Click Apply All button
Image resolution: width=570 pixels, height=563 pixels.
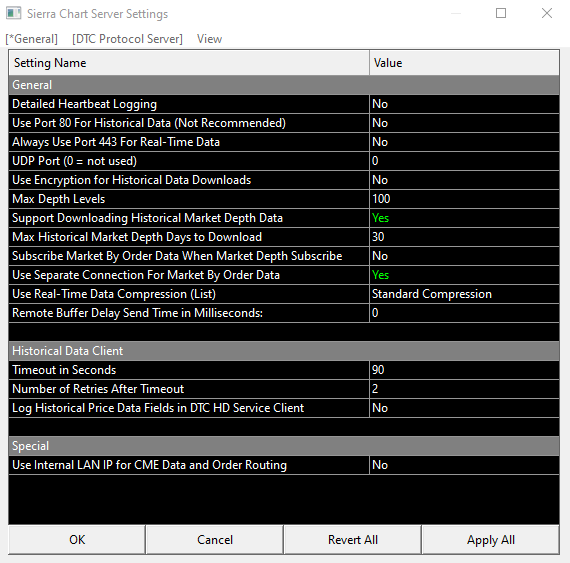491,540
